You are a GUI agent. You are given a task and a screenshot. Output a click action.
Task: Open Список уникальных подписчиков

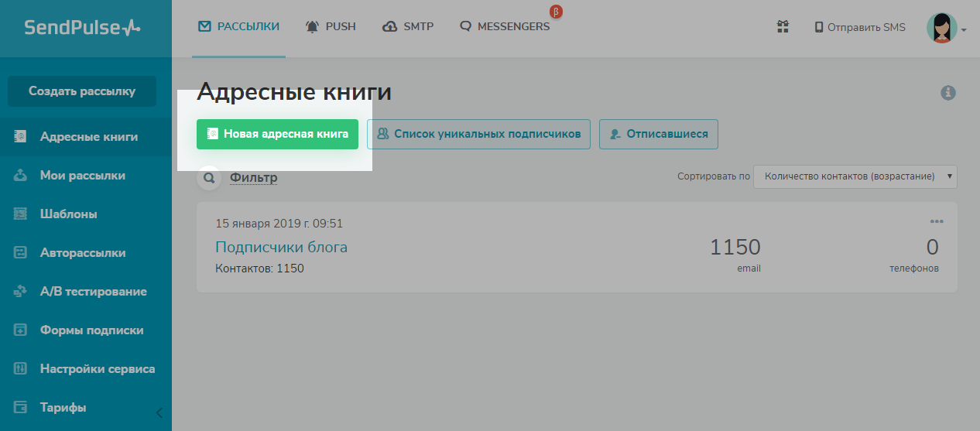pyautogui.click(x=479, y=134)
